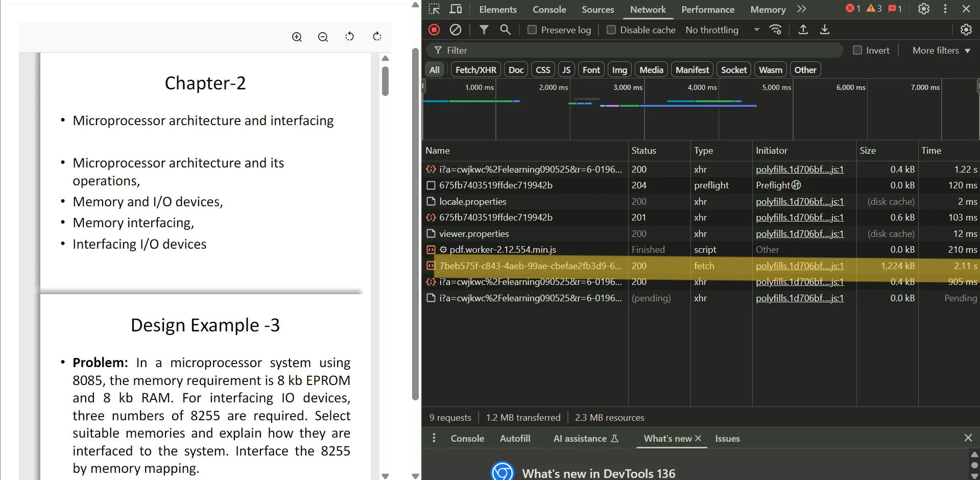Click the zoom out magnifier icon
Image resolution: width=980 pixels, height=480 pixels.
click(323, 37)
